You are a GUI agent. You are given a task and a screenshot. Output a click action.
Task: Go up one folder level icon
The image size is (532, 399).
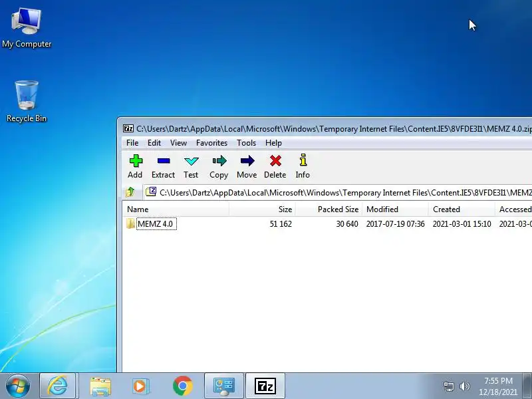pyautogui.click(x=130, y=192)
